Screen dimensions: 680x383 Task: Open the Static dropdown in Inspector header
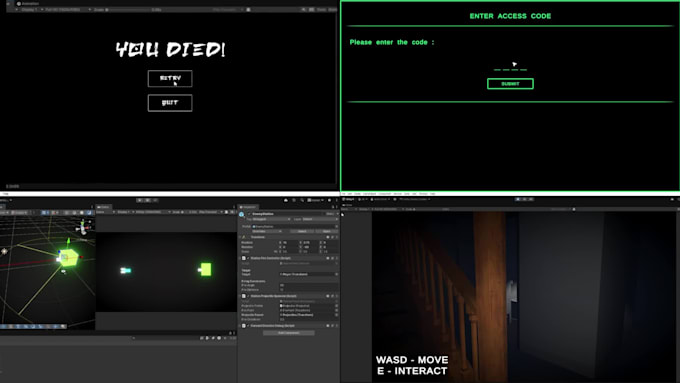pos(337,214)
